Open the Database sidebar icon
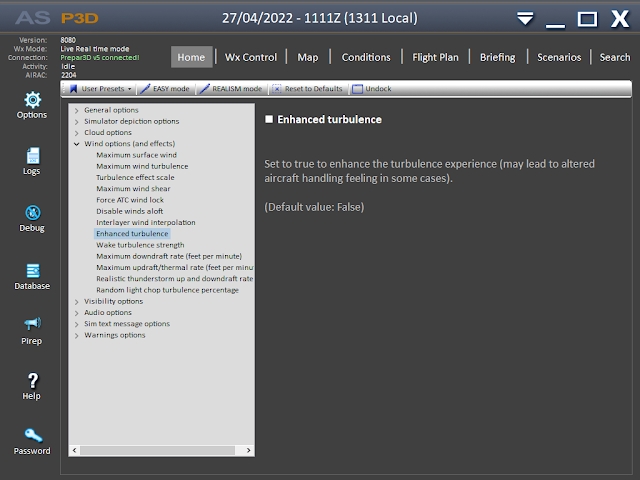Viewport: 640px width, 480px height. [32, 271]
